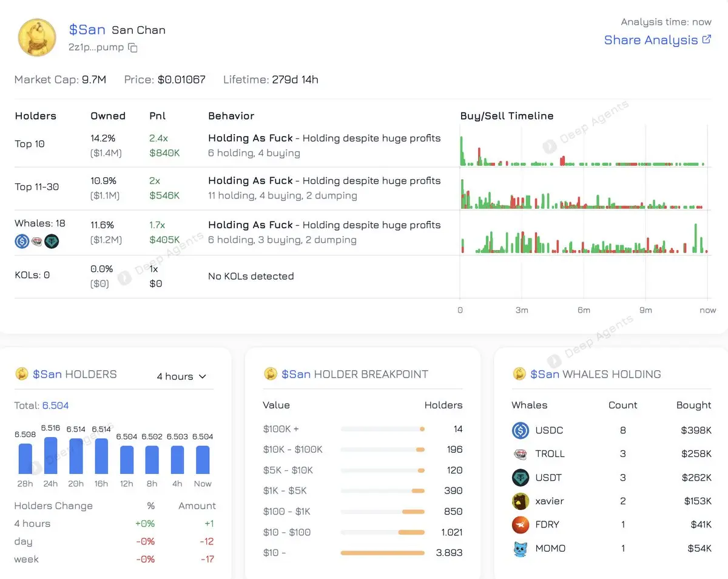
Task: Click the FDRY whale icon
Action: click(x=521, y=524)
